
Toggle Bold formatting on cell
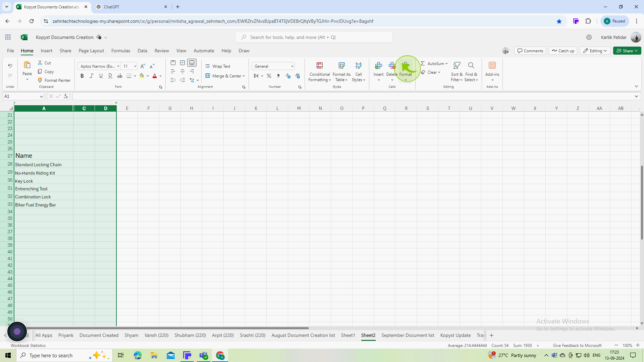tap(82, 75)
